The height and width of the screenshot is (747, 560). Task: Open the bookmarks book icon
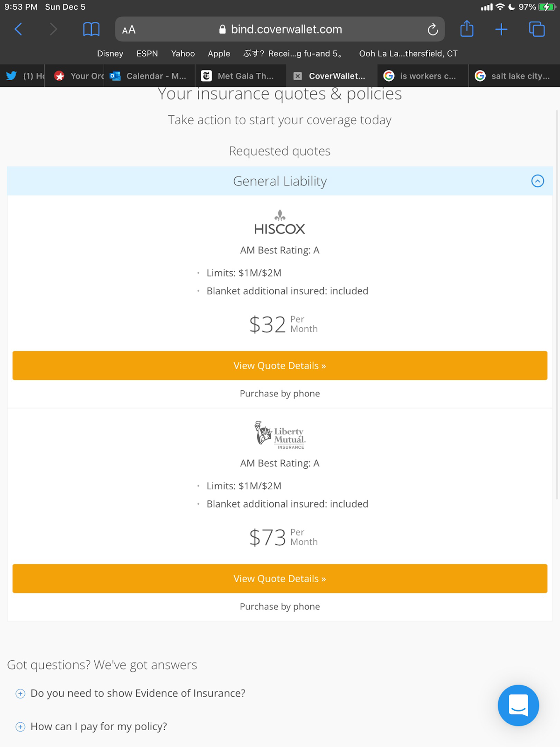pyautogui.click(x=91, y=29)
